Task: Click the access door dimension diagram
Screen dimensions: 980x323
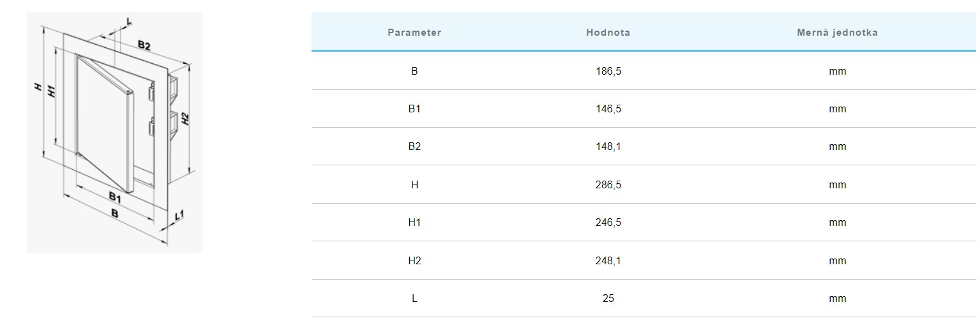Action: 114,132
